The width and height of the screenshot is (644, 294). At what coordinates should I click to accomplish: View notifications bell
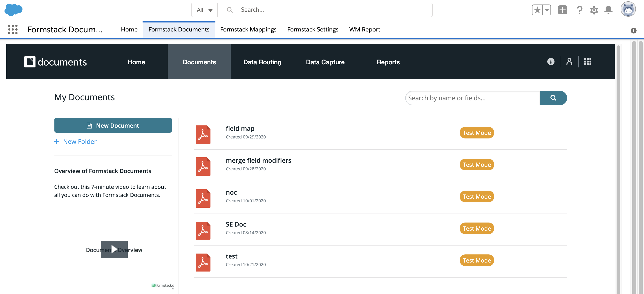tap(608, 10)
